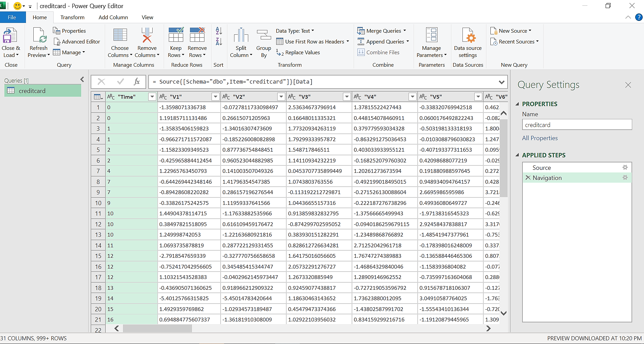Screen dimensions: 644x344
Task: Close the Query Settings pane
Action: pyautogui.click(x=628, y=85)
